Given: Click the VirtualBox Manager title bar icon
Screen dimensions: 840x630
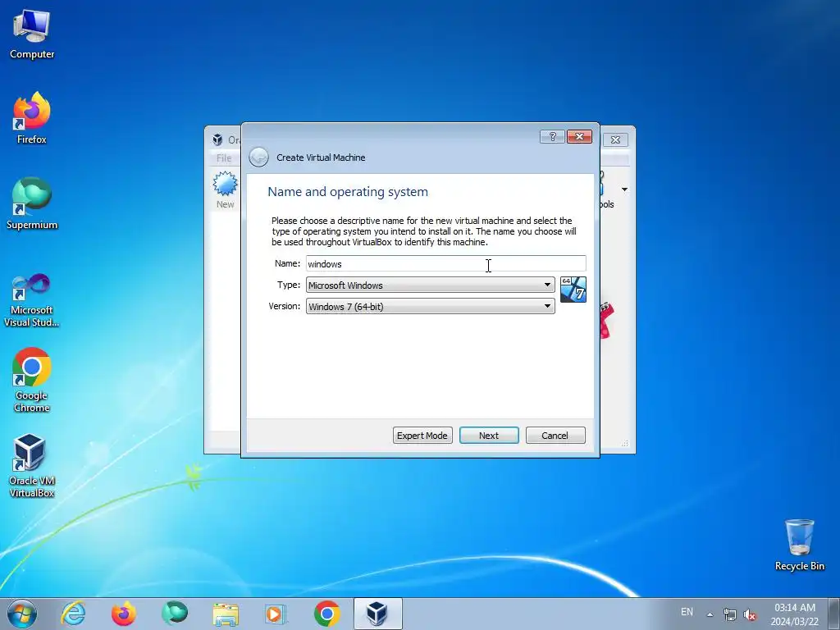Looking at the screenshot, I should click(217, 139).
